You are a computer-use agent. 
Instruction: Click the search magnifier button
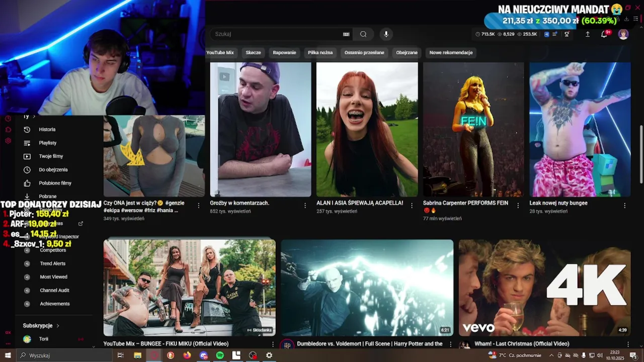pyautogui.click(x=363, y=34)
